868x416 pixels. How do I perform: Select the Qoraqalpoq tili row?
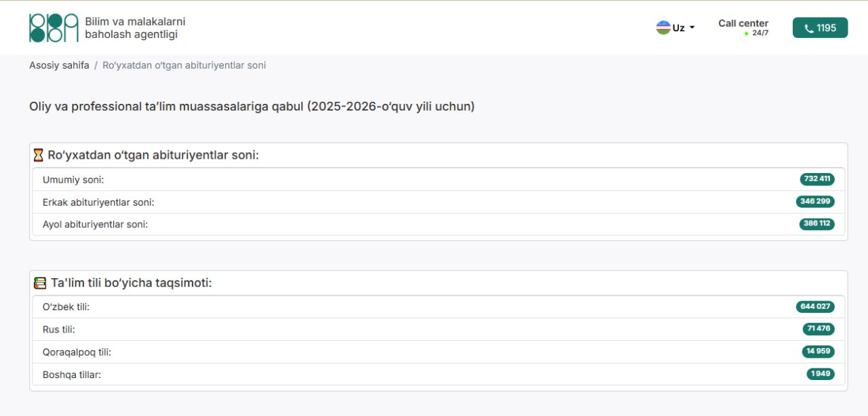[439, 352]
